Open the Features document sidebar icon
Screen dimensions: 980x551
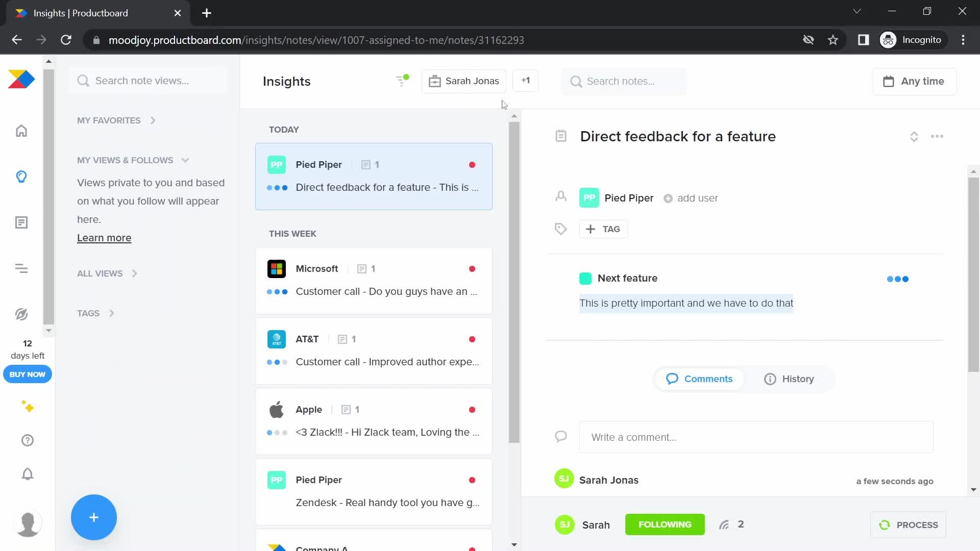pos(21,222)
